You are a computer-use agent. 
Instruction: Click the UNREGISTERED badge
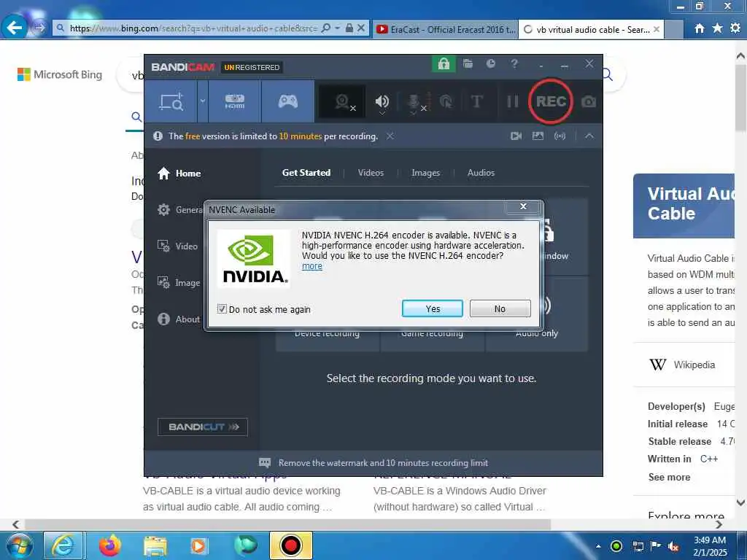[x=252, y=68]
